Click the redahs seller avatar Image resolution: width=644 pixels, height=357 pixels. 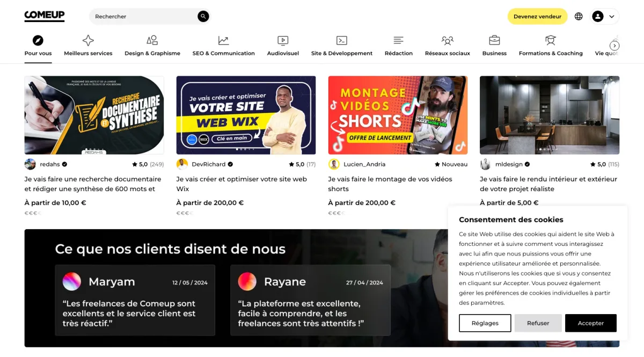click(30, 164)
